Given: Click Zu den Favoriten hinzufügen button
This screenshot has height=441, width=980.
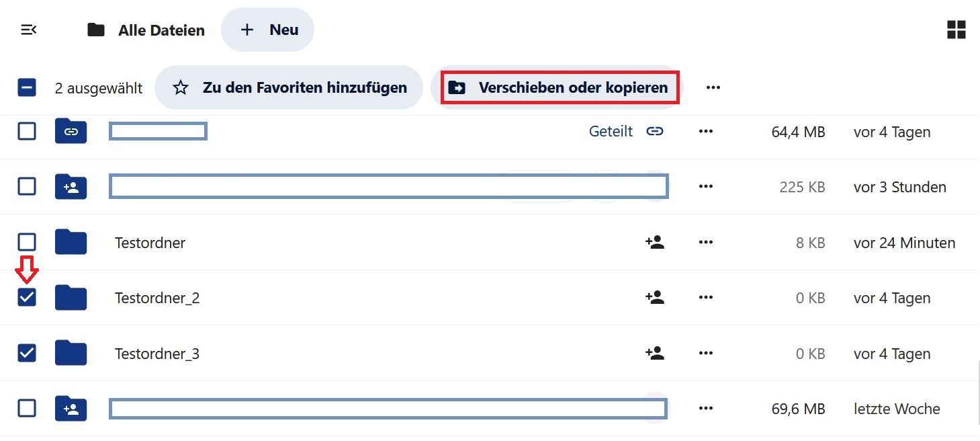Looking at the screenshot, I should (289, 87).
